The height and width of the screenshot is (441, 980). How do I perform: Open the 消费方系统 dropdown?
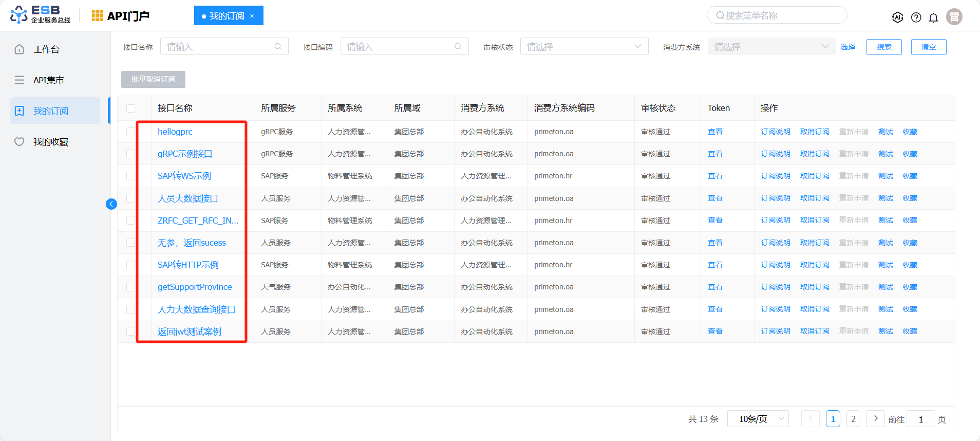[x=771, y=47]
